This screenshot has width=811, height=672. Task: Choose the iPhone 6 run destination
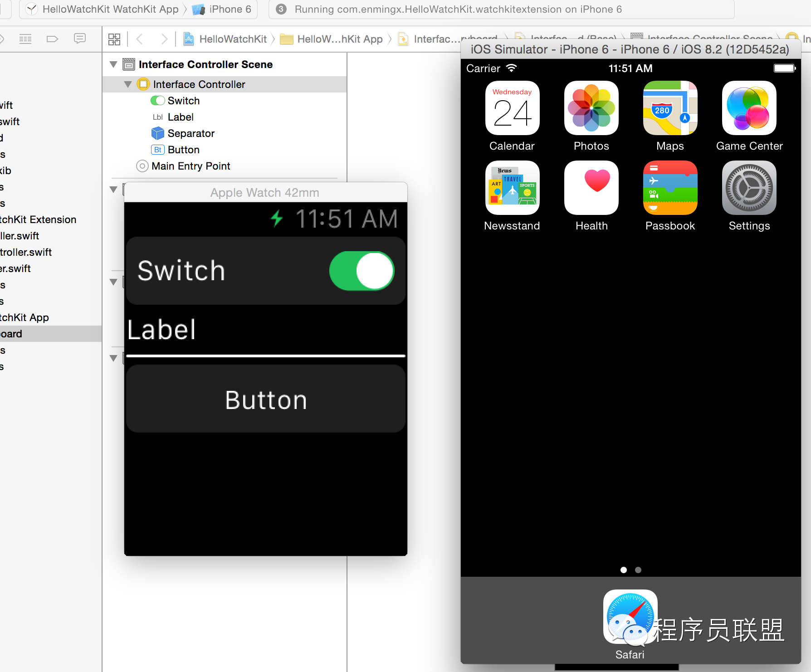222,9
